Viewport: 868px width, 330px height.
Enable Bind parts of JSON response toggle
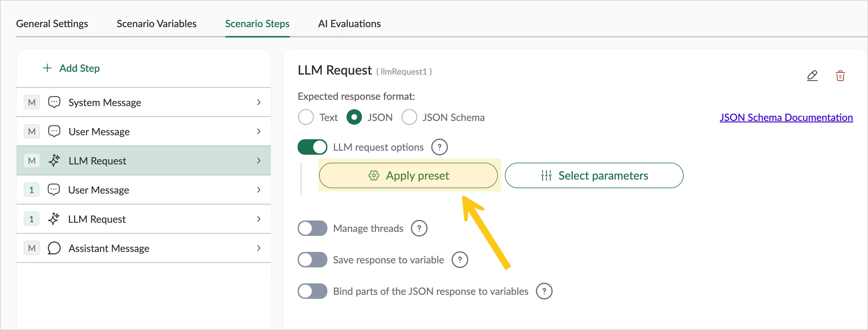coord(312,291)
